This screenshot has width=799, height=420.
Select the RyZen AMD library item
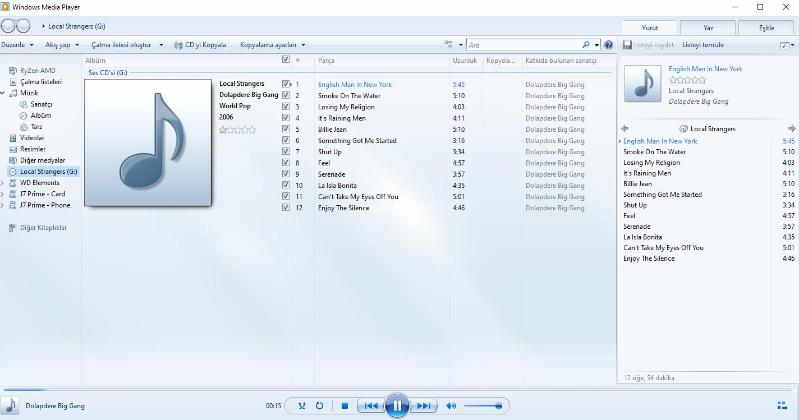coord(37,70)
